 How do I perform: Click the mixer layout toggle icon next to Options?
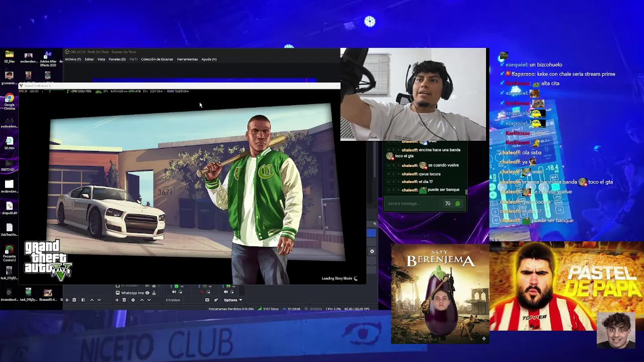[x=207, y=300]
